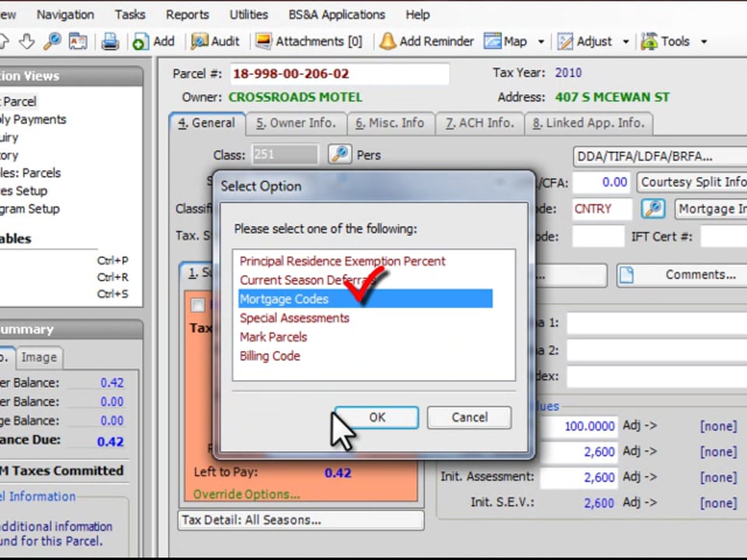Select Billing Code option
Screen dimensions: 747x560
270,356
